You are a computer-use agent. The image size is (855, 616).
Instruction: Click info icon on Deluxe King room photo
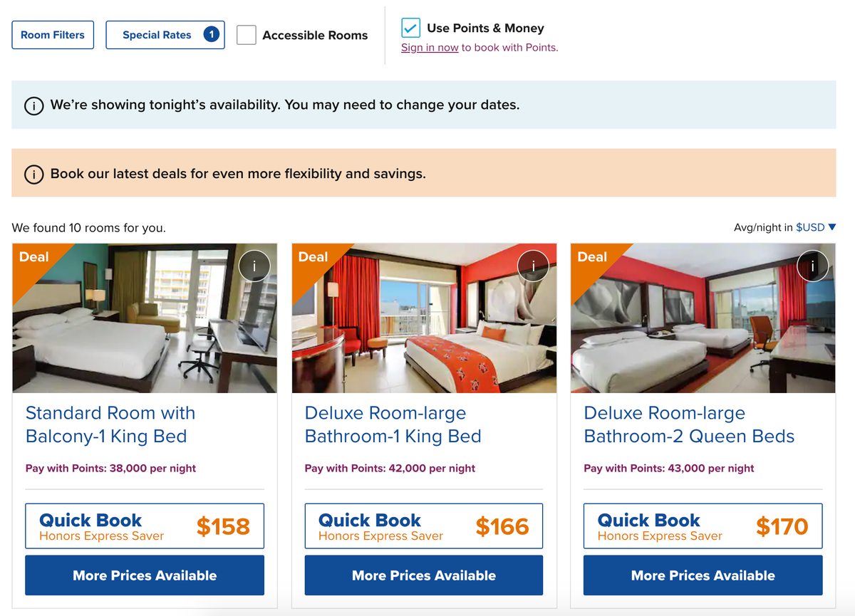click(533, 266)
